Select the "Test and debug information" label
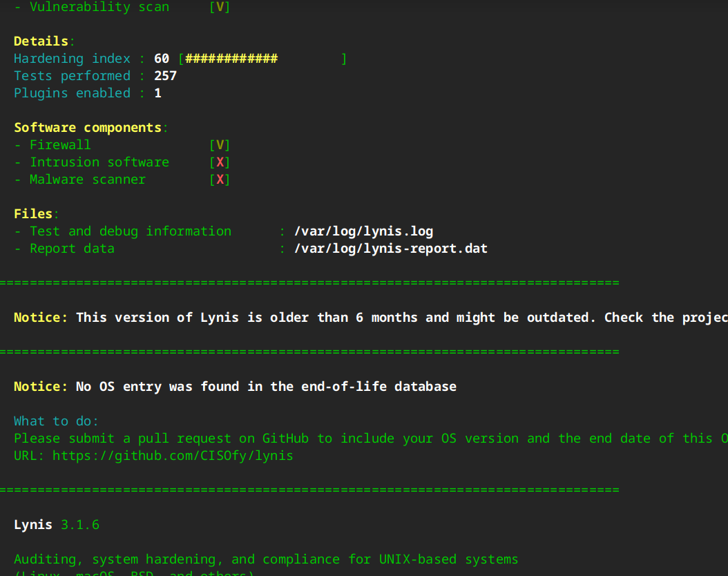The height and width of the screenshot is (576, 728). pyautogui.click(x=131, y=231)
